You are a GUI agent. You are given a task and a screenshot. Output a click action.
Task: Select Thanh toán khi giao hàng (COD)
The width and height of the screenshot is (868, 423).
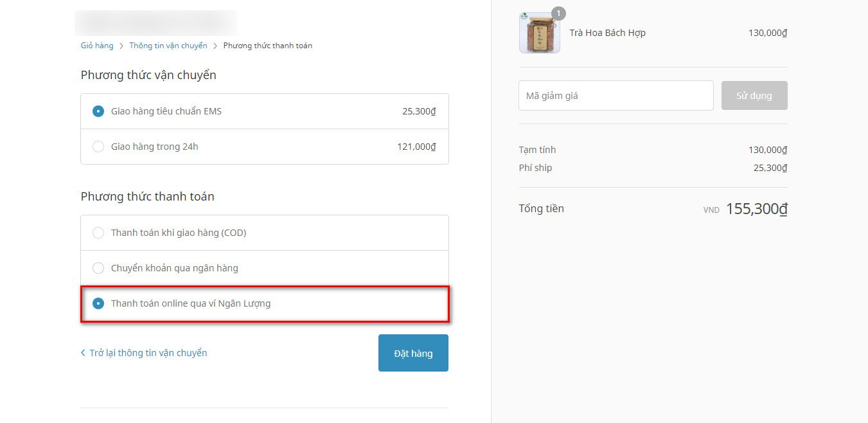pyautogui.click(x=98, y=233)
